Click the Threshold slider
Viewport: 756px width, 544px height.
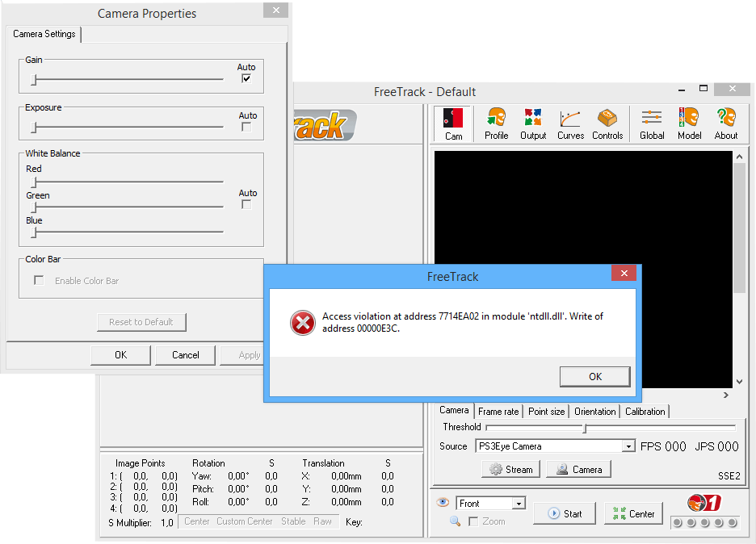tap(611, 428)
